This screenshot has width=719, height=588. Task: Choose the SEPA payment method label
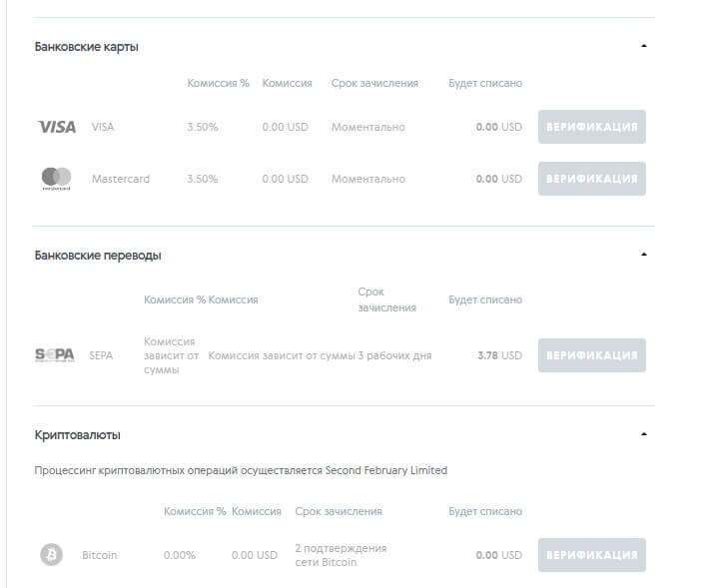click(101, 355)
